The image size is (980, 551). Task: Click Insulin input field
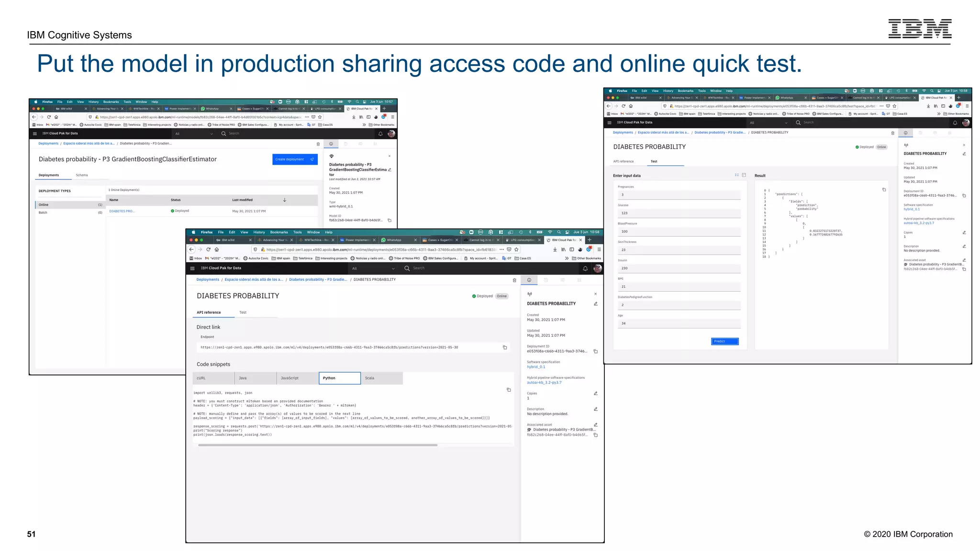pos(679,268)
